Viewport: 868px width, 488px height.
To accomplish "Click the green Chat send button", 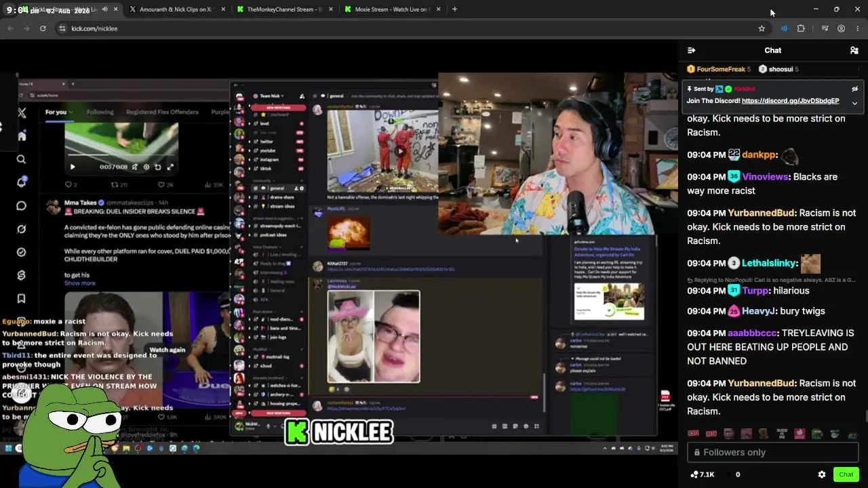I will point(846,474).
